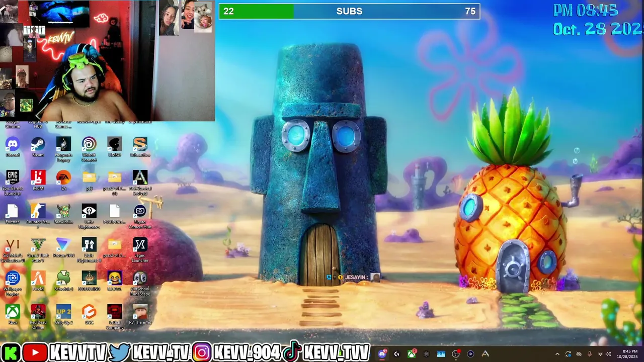Select the RV There Yet shortcut

[x=140, y=315]
